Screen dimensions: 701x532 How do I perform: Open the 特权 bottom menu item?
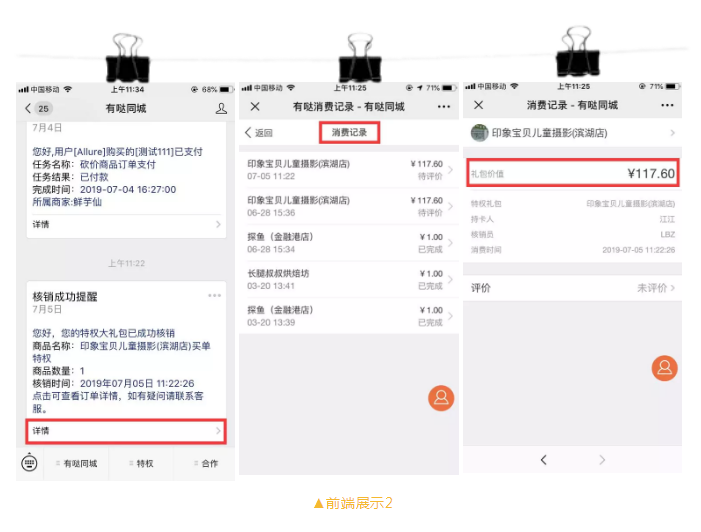tap(141, 464)
